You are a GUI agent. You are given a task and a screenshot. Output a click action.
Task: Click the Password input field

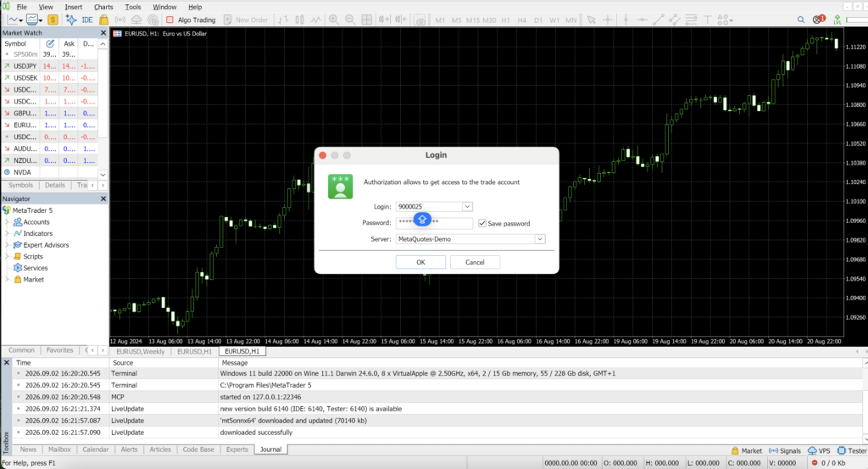coord(434,222)
